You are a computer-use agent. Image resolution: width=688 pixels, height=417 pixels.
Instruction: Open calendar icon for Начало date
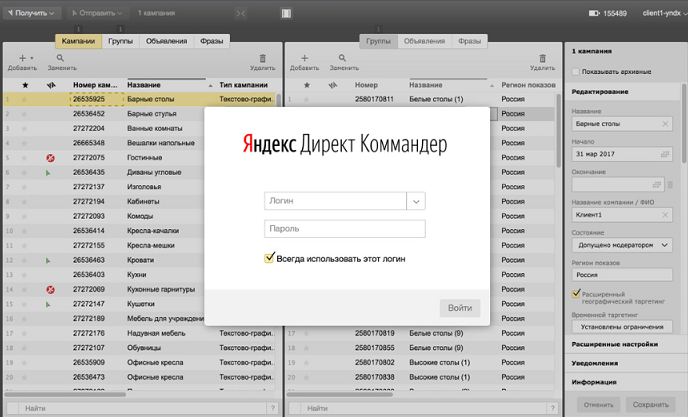pyautogui.click(x=665, y=154)
